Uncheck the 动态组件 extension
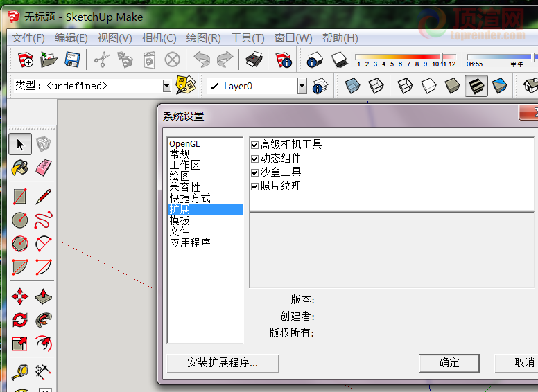The width and height of the screenshot is (538, 392). point(254,159)
